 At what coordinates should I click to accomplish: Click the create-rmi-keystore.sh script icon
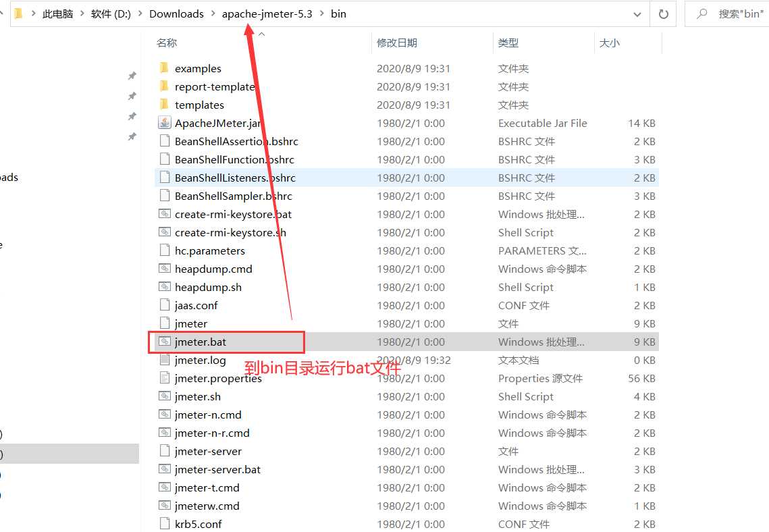point(164,232)
